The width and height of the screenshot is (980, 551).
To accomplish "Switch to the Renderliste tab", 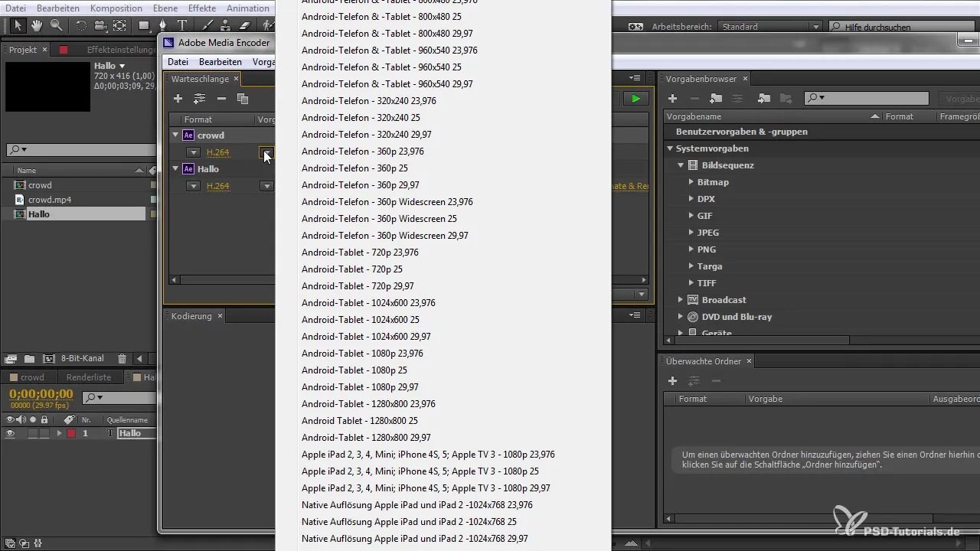I will pos(89,377).
